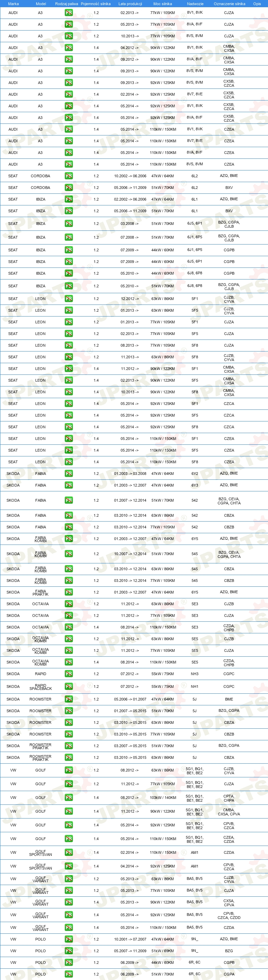Click fuel icon in Audi A3 02.2014 row
The image size is (268, 980).
pos(69,94)
